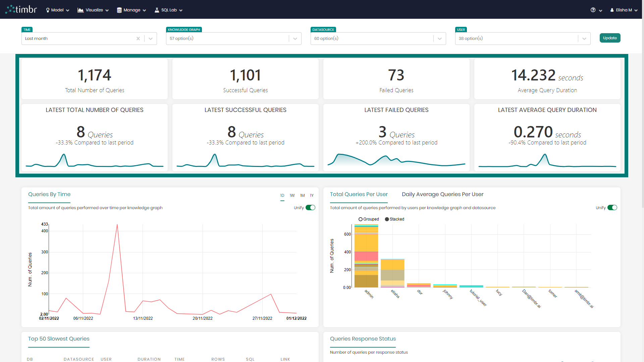Click the Update button
The width and height of the screenshot is (644, 362).
610,38
